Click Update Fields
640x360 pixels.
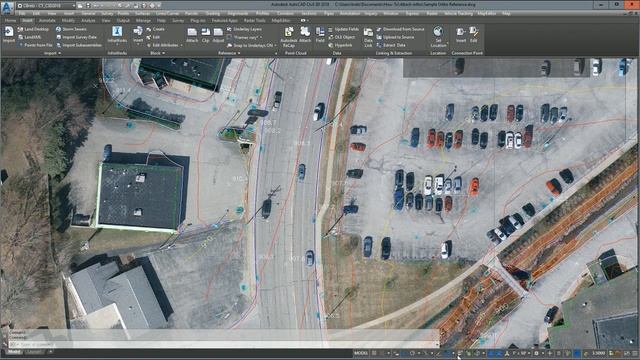click(x=343, y=29)
